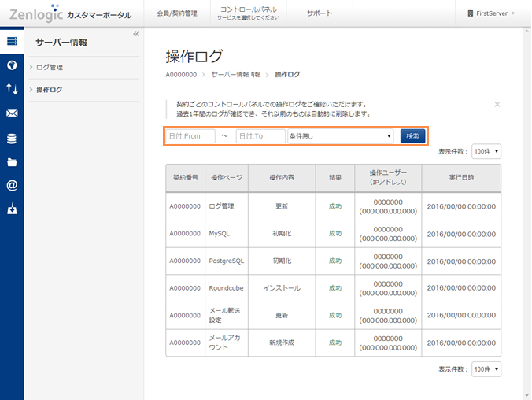532x400 pixels.
Task: Open the 会員/契約管理 menu
Action: 177,13
